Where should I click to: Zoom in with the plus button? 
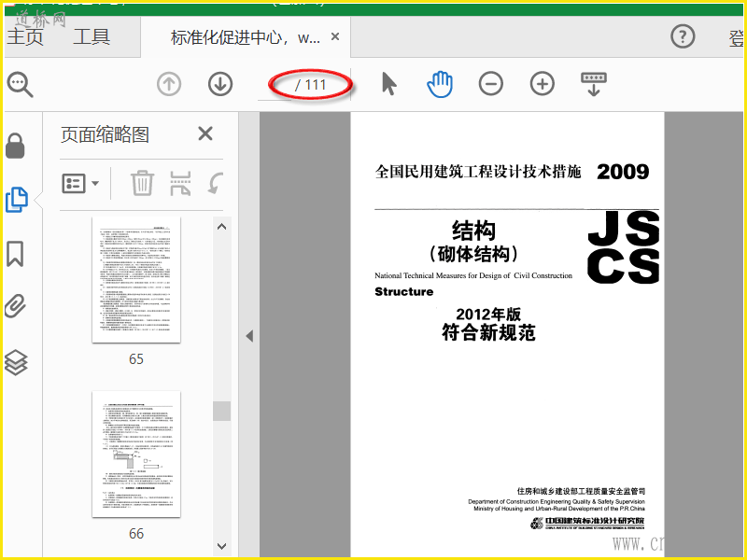[543, 84]
